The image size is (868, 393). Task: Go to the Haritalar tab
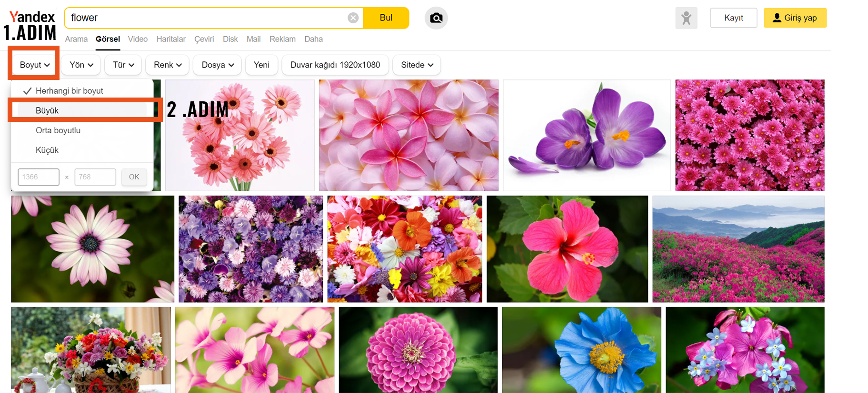171,39
